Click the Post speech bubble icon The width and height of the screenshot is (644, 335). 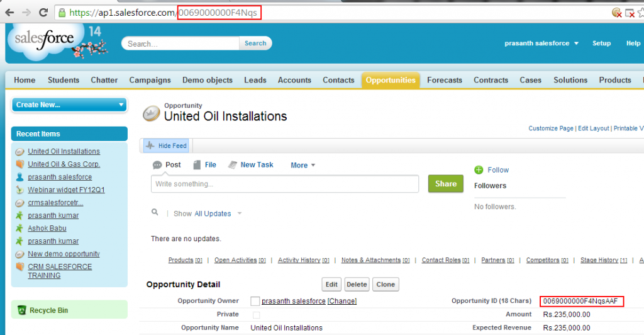click(x=157, y=165)
